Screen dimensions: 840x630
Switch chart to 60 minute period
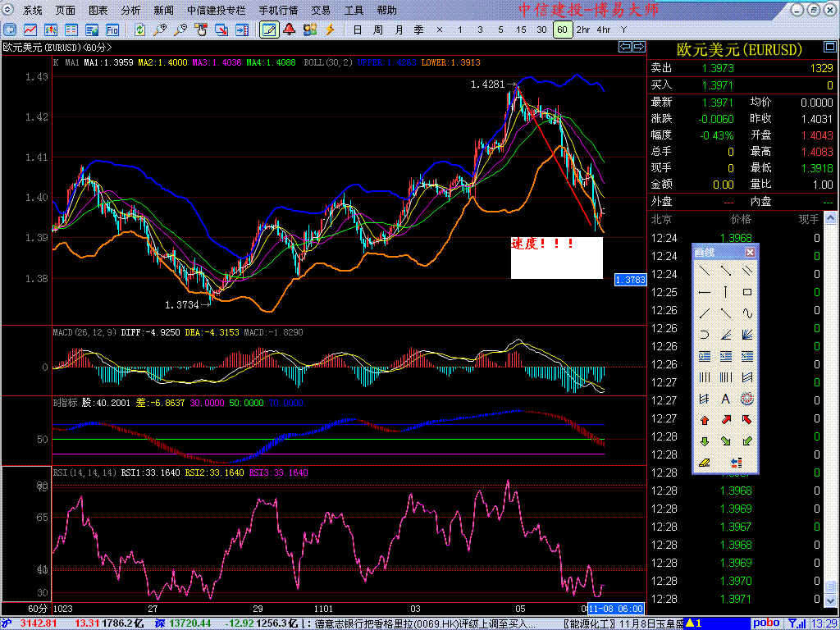562,30
